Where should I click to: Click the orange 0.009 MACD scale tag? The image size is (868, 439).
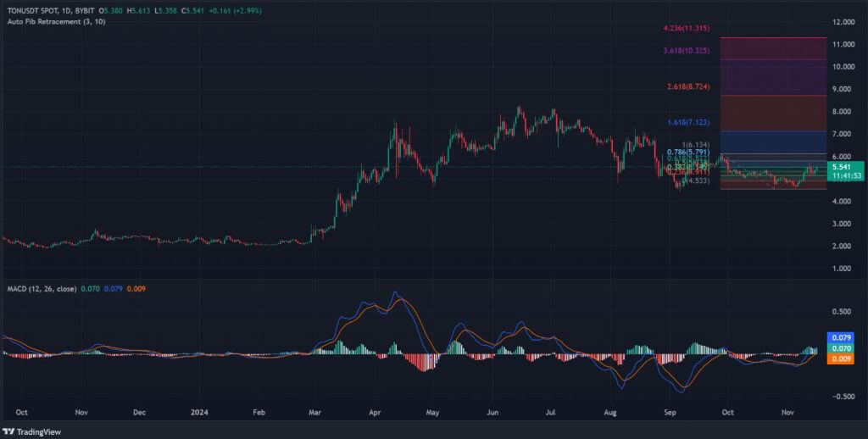click(842, 358)
